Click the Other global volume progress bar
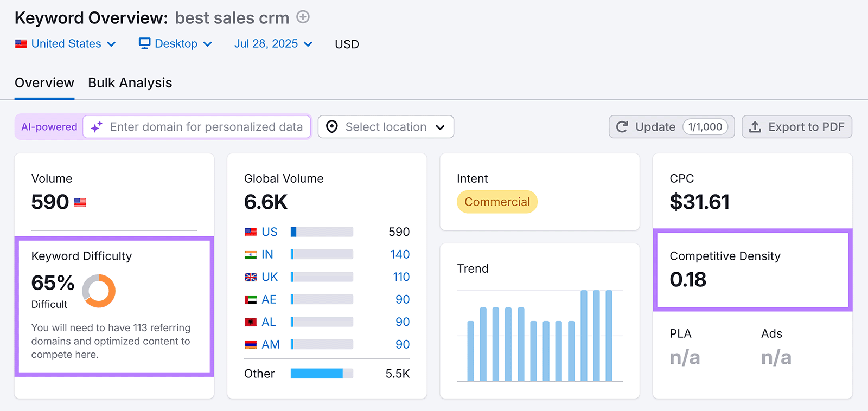868x411 pixels. click(x=322, y=374)
